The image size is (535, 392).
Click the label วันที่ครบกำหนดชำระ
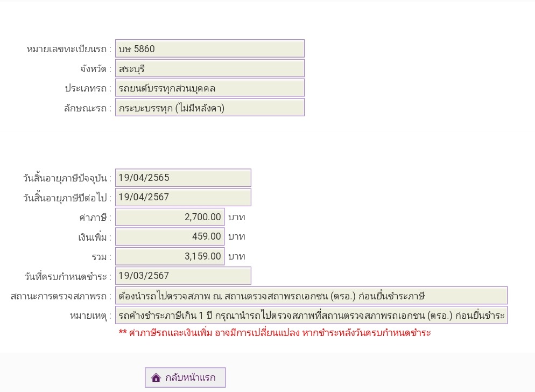[x=68, y=276]
